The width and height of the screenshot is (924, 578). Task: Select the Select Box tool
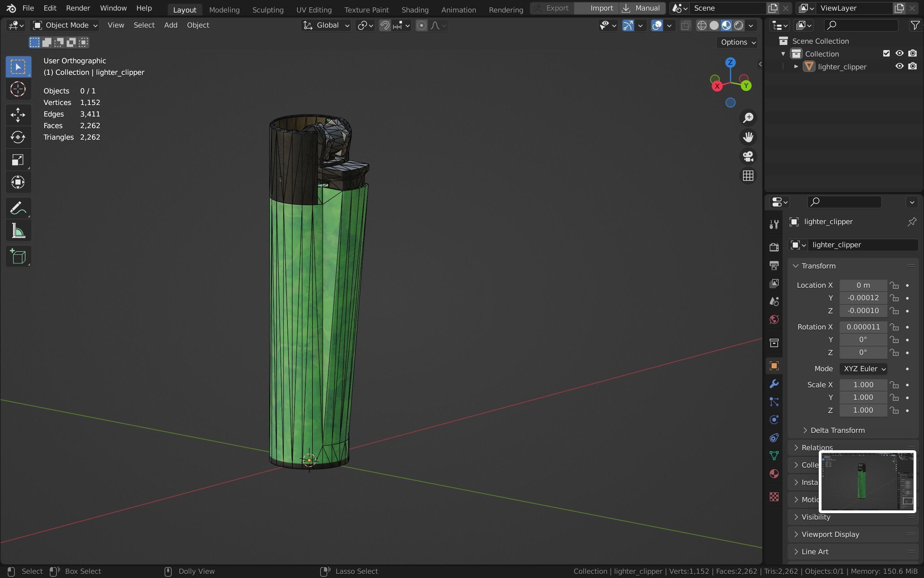tap(18, 67)
